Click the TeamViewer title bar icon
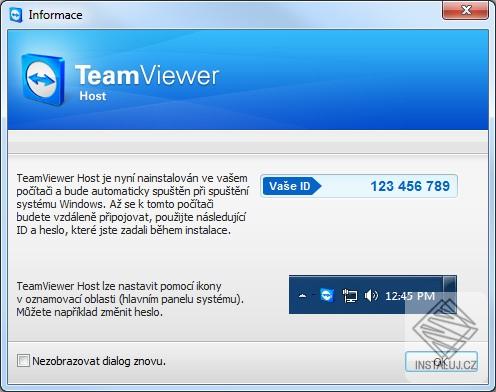 pyautogui.click(x=15, y=15)
